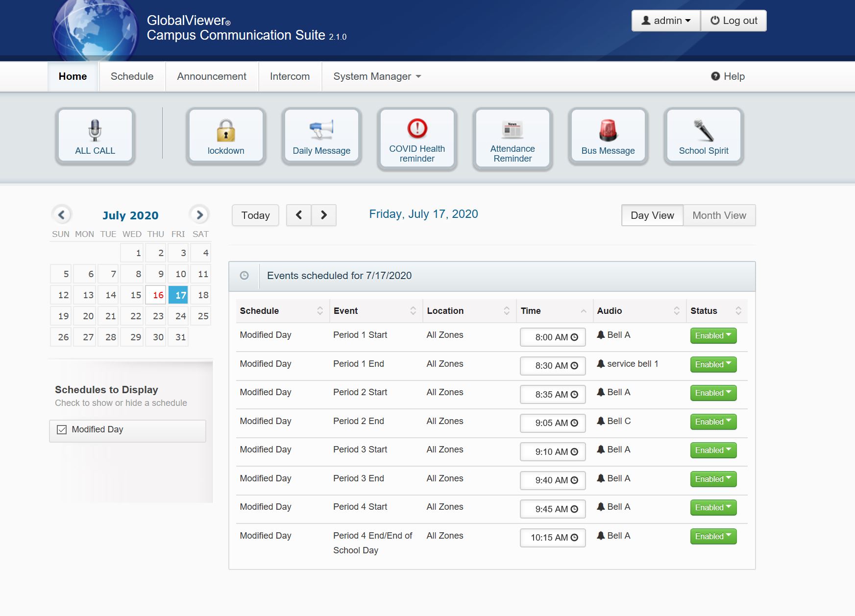Click the Bell C audio entry
The height and width of the screenshot is (616, 855).
click(x=614, y=421)
